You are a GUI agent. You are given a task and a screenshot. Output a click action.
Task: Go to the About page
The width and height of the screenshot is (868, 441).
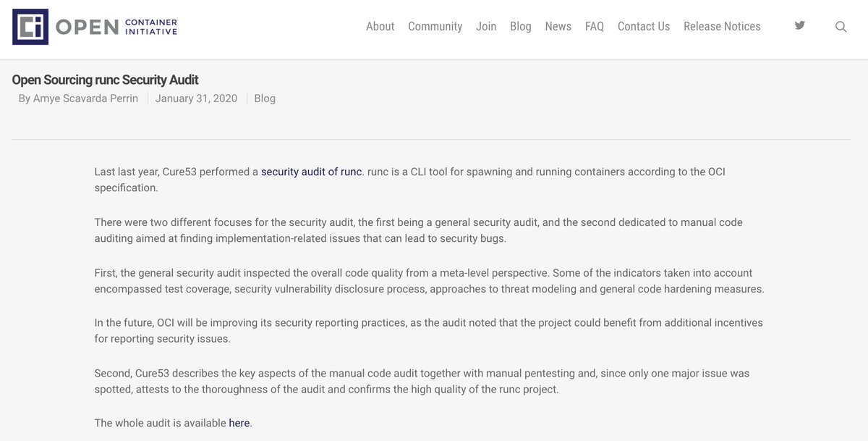[380, 26]
